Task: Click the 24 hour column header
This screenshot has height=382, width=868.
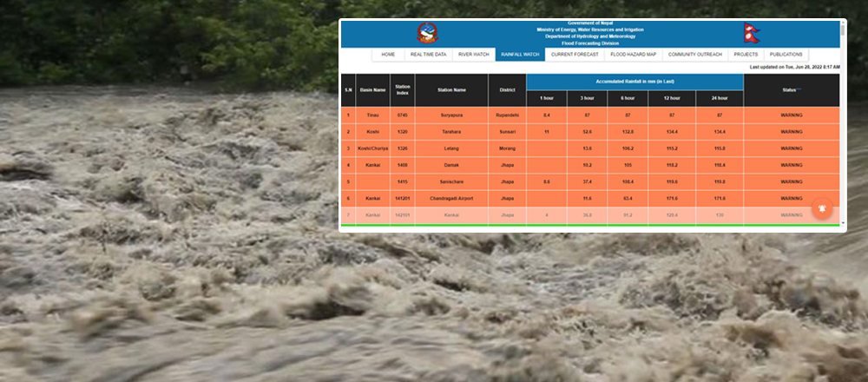Action: [x=720, y=99]
